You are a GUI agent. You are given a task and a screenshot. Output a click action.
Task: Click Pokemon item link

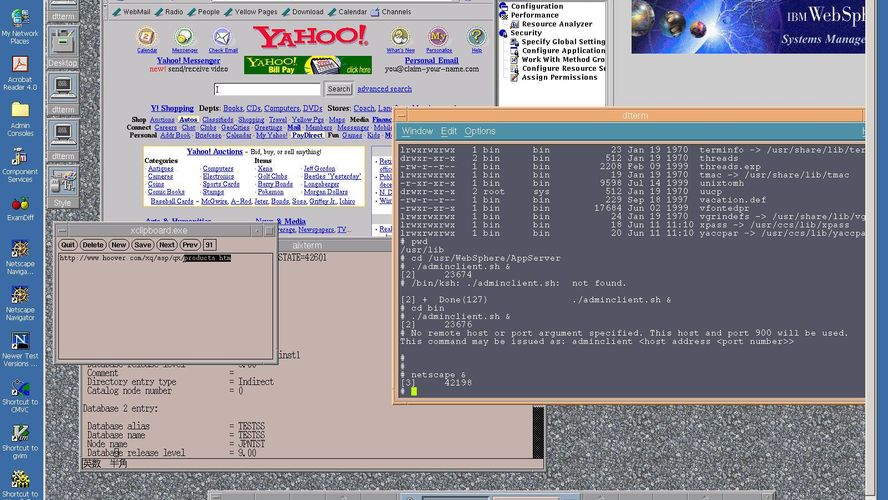(271, 192)
